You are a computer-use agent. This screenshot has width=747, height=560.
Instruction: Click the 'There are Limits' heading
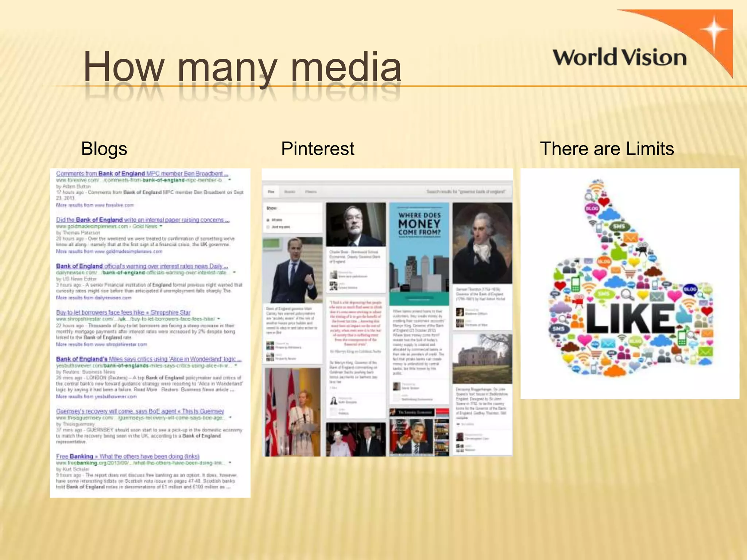[607, 148]
